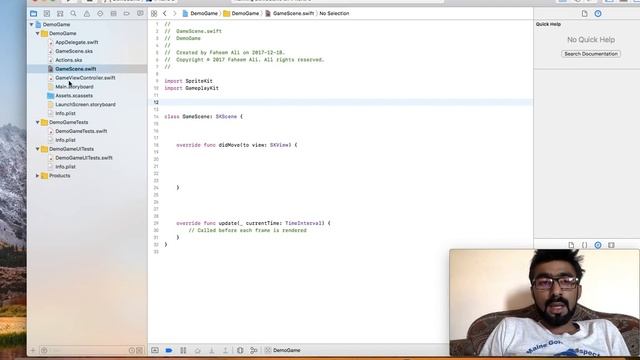Toggle recent files filter in navigator

[132, 350]
